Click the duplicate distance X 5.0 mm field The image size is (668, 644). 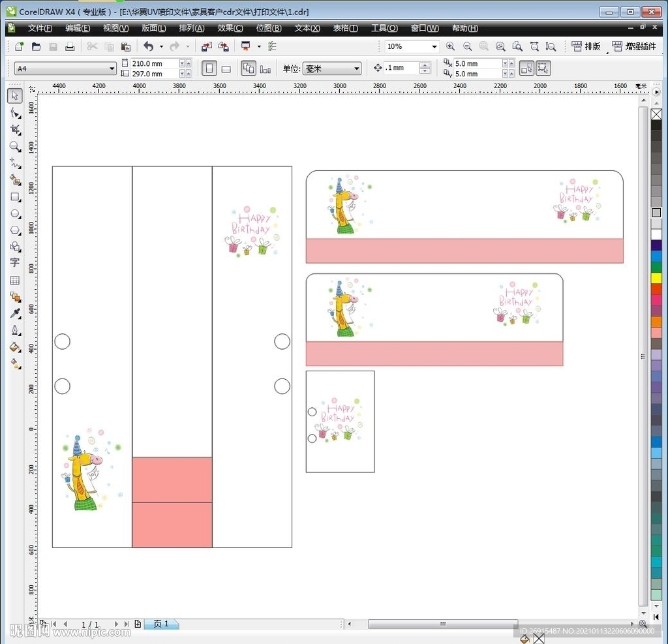click(x=478, y=63)
